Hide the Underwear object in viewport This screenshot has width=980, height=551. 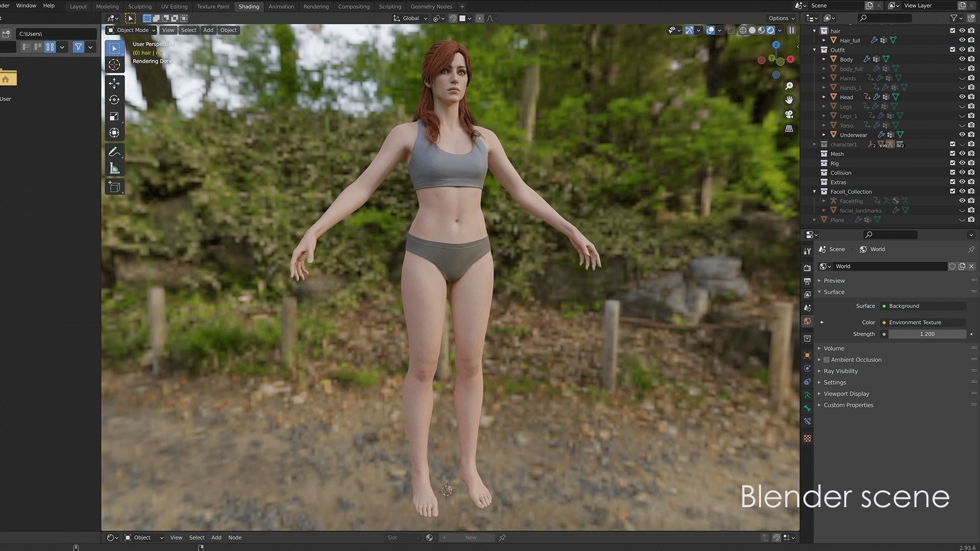962,135
